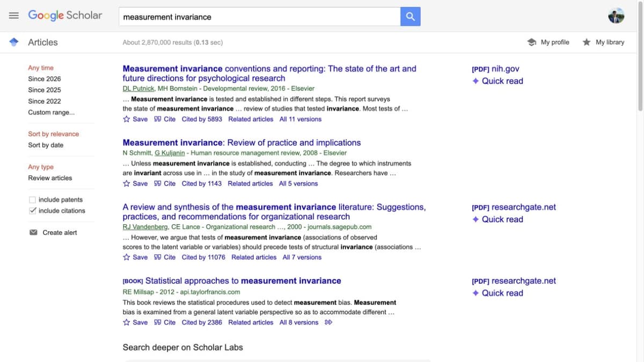Open the My library link

[610, 42]
